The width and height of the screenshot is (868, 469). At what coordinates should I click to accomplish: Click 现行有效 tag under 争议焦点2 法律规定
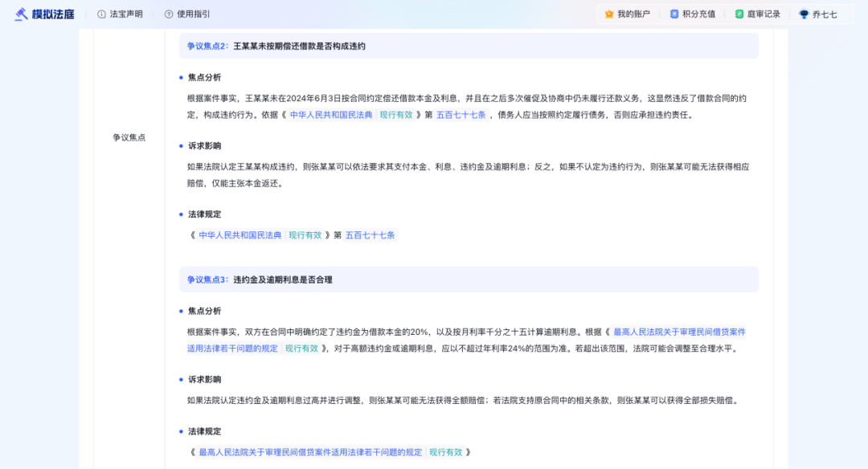click(305, 235)
